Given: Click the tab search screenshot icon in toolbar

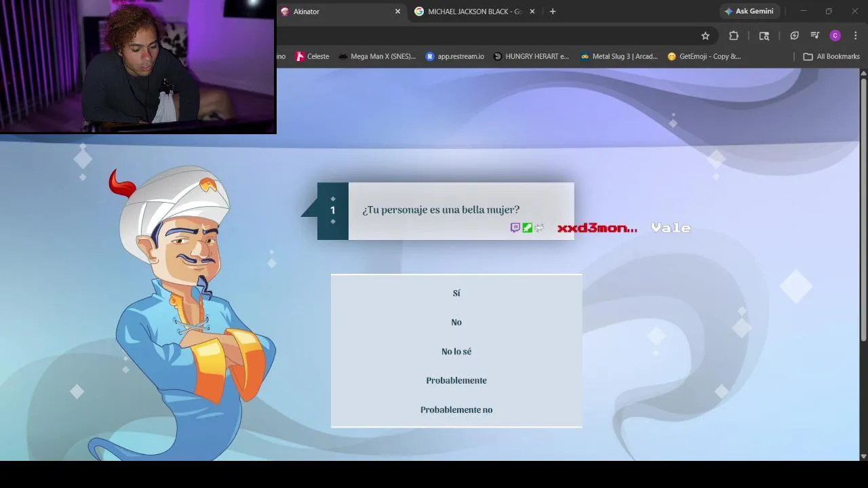Looking at the screenshot, I should (764, 36).
